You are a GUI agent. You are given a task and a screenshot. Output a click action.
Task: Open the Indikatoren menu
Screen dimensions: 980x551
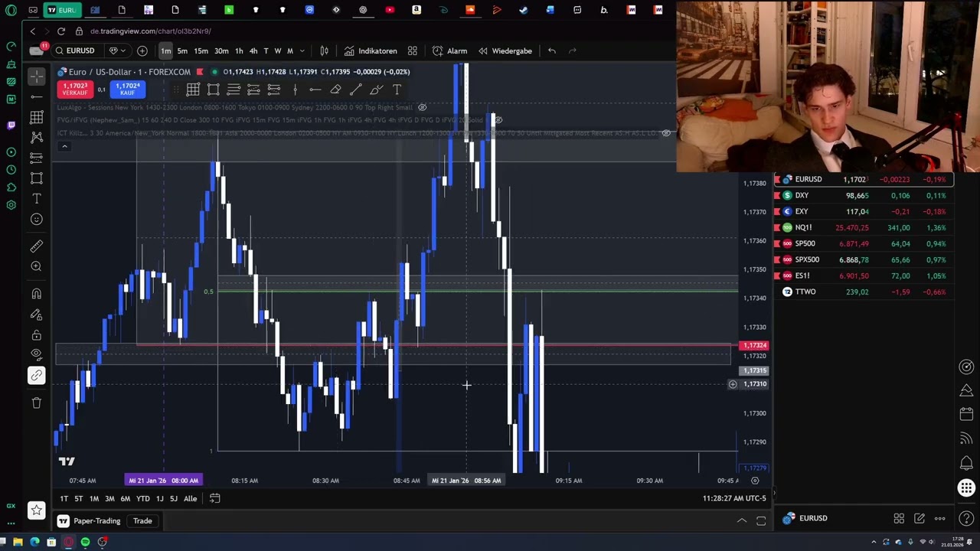pyautogui.click(x=371, y=51)
